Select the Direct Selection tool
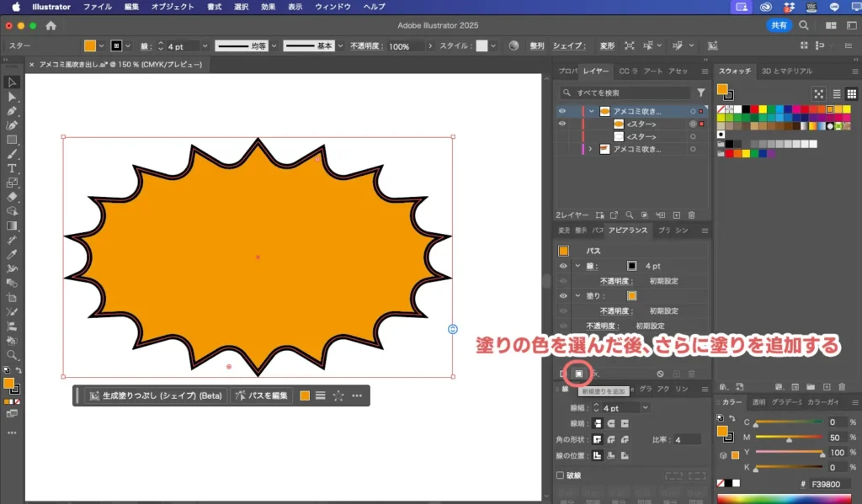The height and width of the screenshot is (504, 862). click(x=12, y=97)
